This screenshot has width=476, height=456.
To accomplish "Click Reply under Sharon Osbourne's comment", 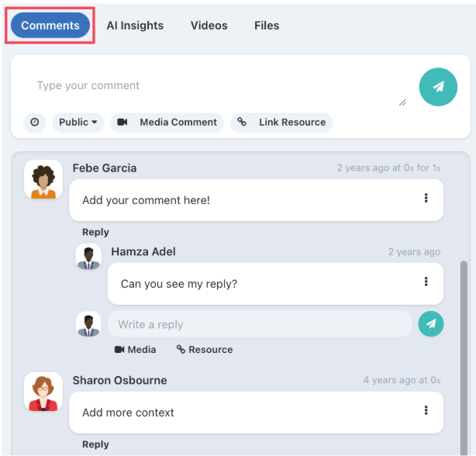I will pos(95,444).
